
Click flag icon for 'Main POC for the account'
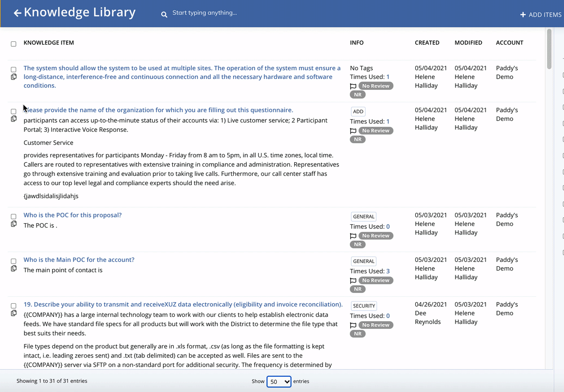click(x=353, y=280)
